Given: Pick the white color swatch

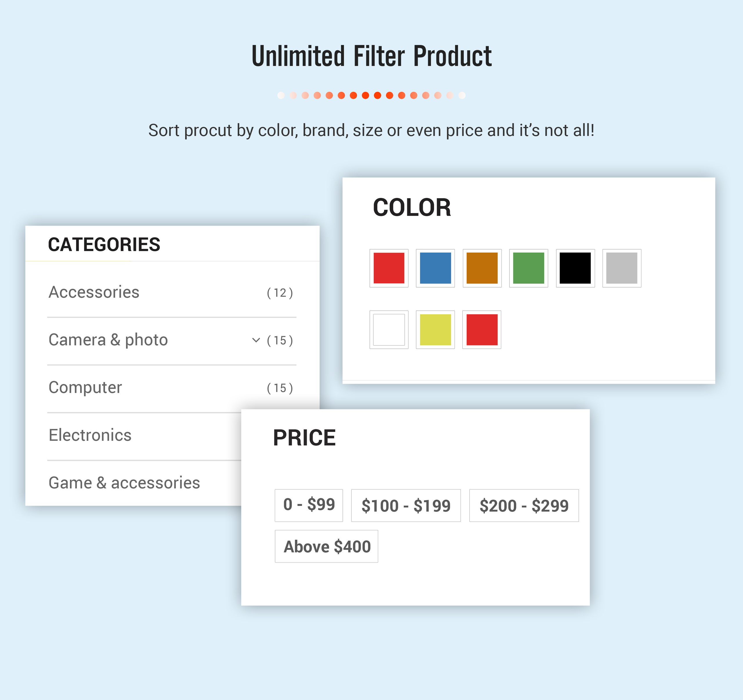Looking at the screenshot, I should click(389, 329).
